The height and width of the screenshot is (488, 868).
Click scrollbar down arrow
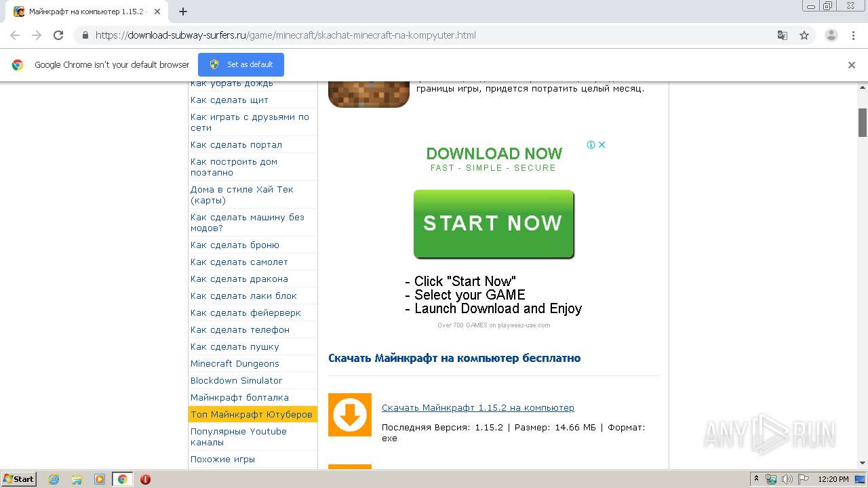(863, 463)
